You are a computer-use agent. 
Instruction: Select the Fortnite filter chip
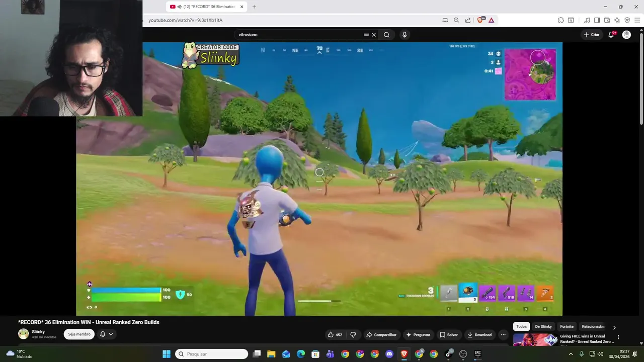[567, 327]
